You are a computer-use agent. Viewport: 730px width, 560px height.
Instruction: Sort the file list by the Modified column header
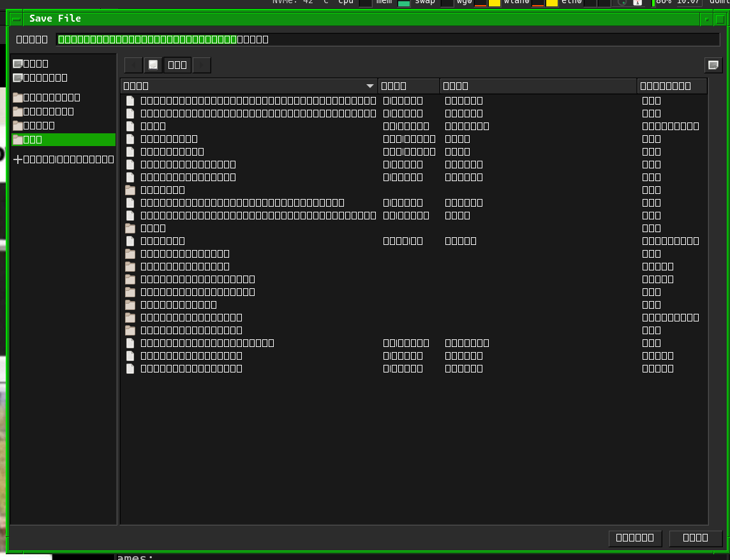click(x=672, y=86)
